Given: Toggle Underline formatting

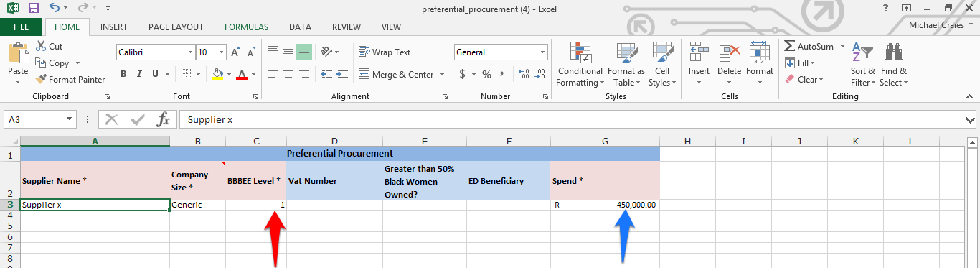Looking at the screenshot, I should point(155,74).
